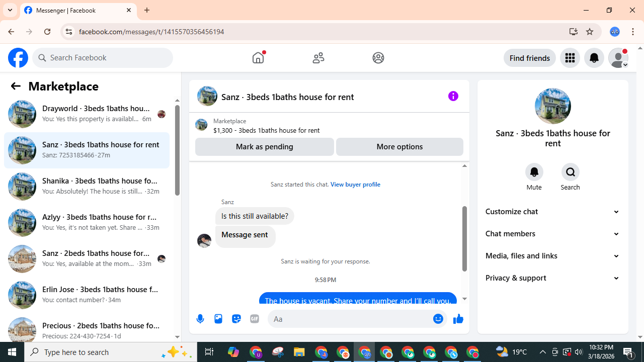View site information icon in address bar
The width and height of the screenshot is (644, 362).
tap(68, 32)
